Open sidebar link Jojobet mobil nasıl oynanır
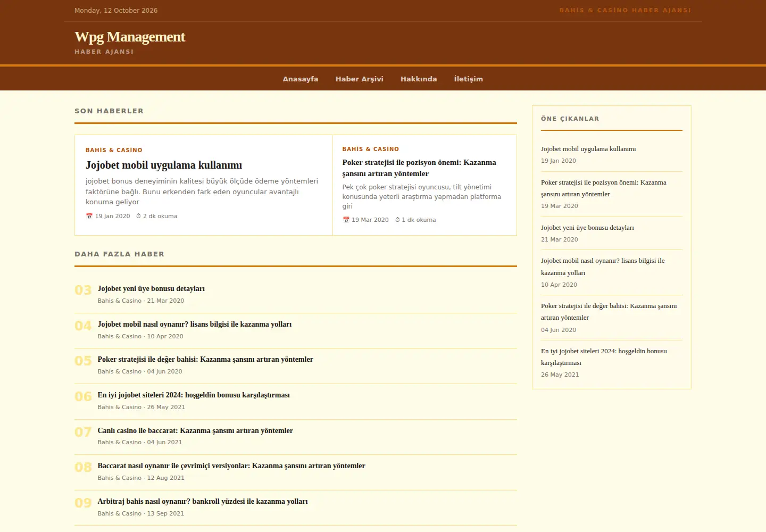766x532 pixels. click(x=603, y=267)
